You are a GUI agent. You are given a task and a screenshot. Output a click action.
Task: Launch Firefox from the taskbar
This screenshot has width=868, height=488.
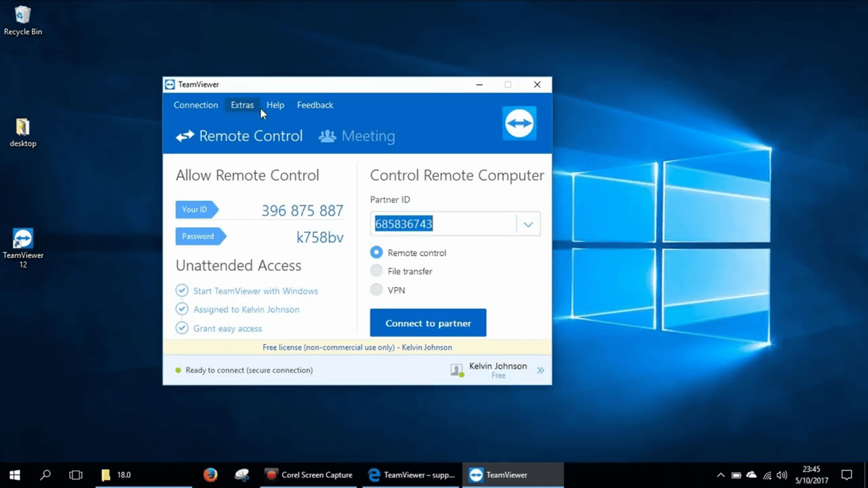210,475
